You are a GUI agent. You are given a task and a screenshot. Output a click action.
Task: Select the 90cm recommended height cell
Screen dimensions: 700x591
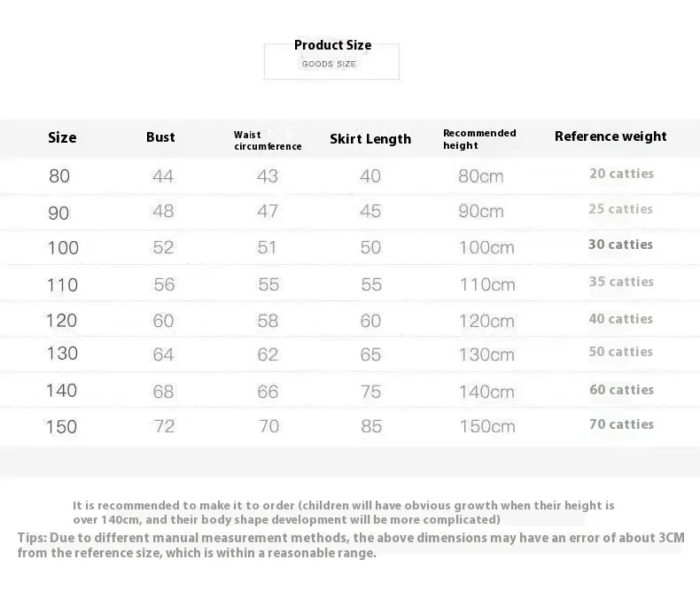[481, 212]
